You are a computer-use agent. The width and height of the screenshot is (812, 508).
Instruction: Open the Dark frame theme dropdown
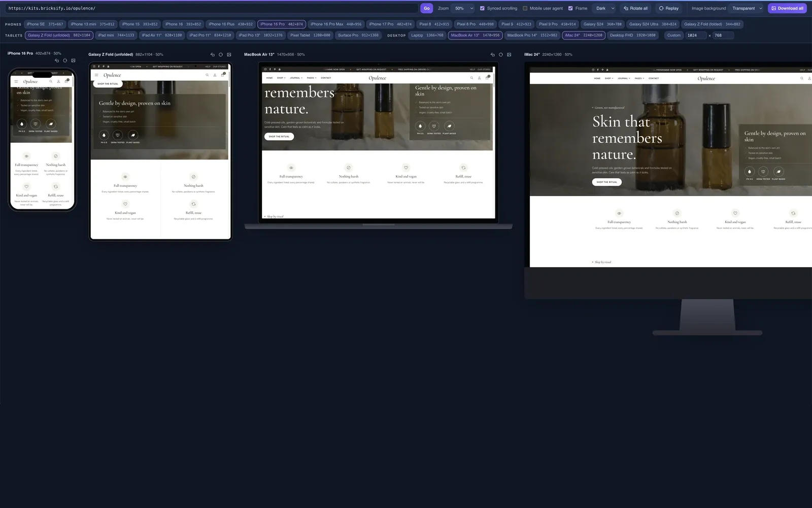[605, 8]
